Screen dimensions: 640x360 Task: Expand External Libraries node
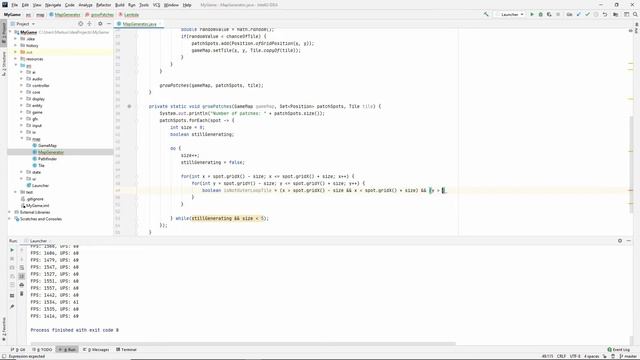pos(10,212)
